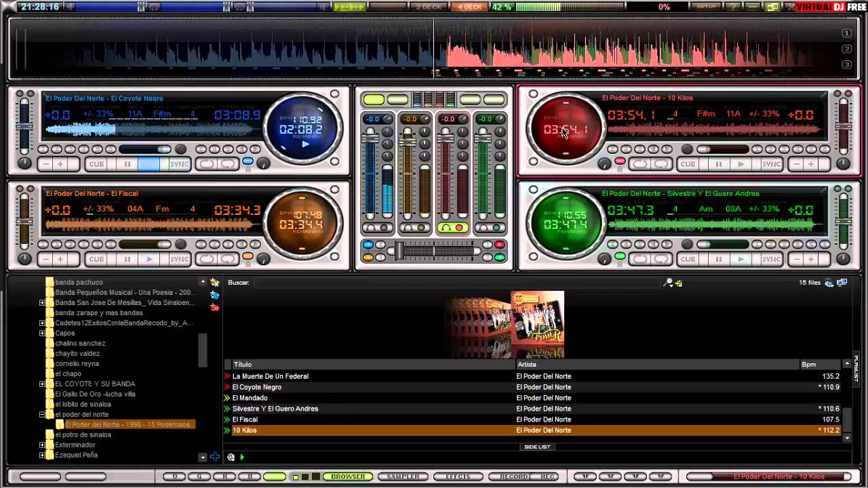
Task: Sync the 10 Kilos deck
Action: click(771, 164)
